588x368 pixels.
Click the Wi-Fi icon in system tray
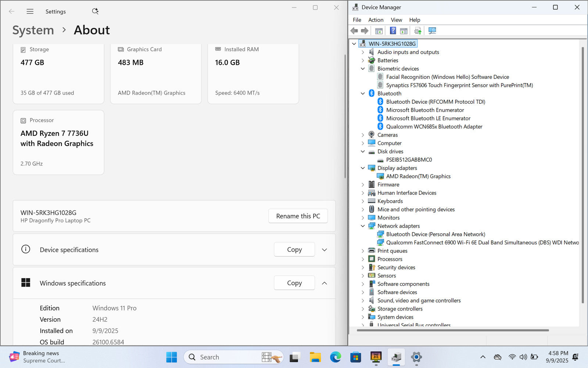coord(512,357)
